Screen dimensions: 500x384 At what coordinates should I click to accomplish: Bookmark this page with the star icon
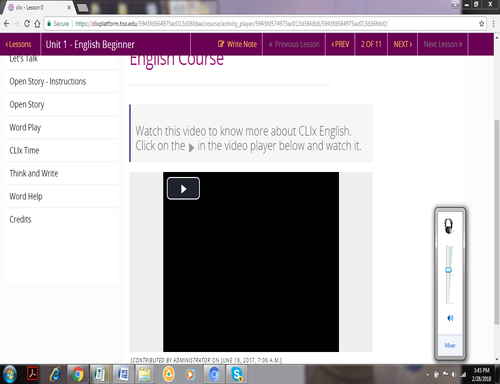(481, 24)
